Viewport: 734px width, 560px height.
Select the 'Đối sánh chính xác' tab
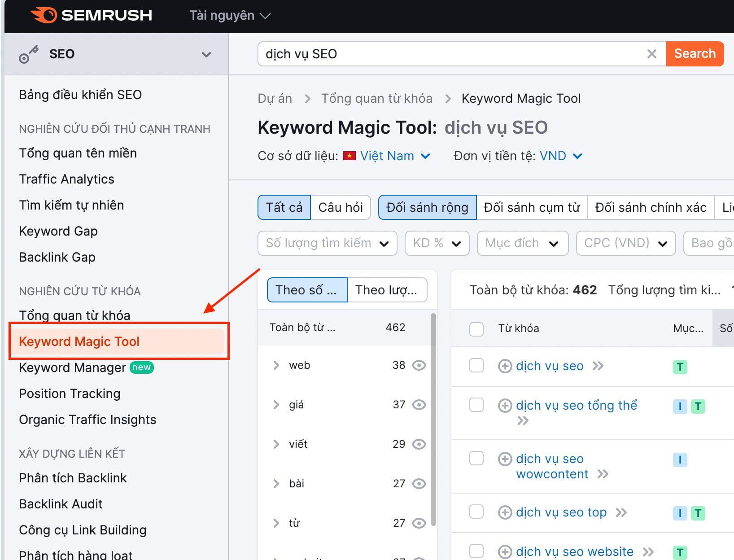click(651, 207)
